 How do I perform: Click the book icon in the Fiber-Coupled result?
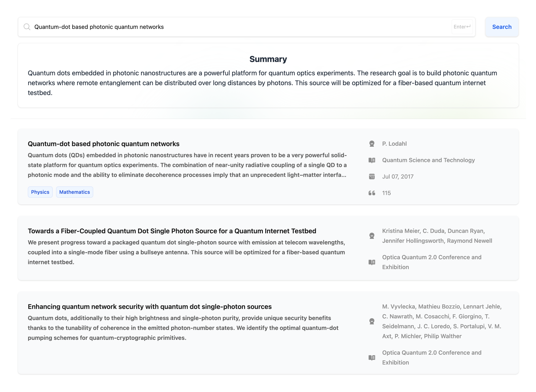pos(372,262)
